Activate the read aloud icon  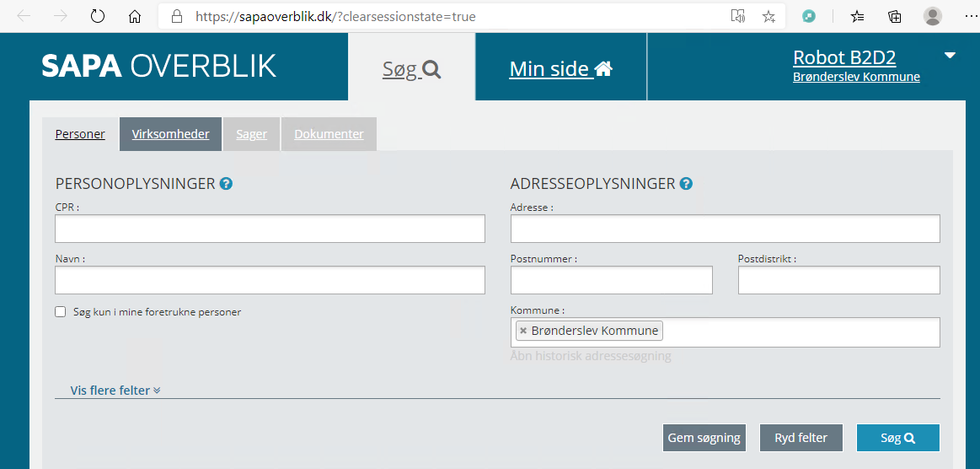[x=738, y=16]
